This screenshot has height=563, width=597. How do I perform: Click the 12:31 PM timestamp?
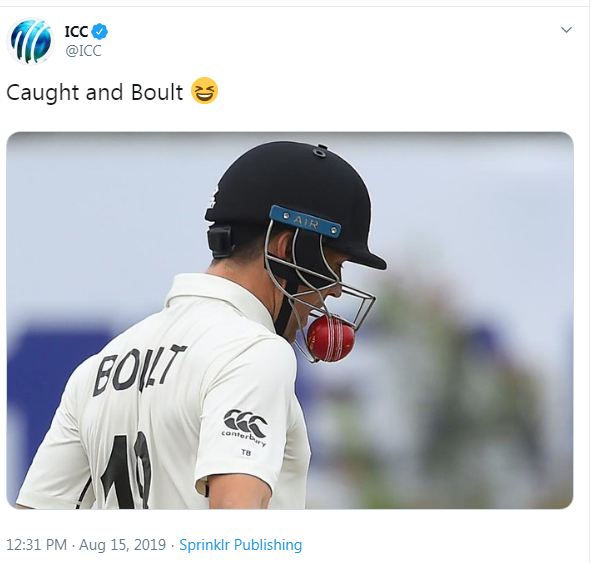click(x=37, y=545)
